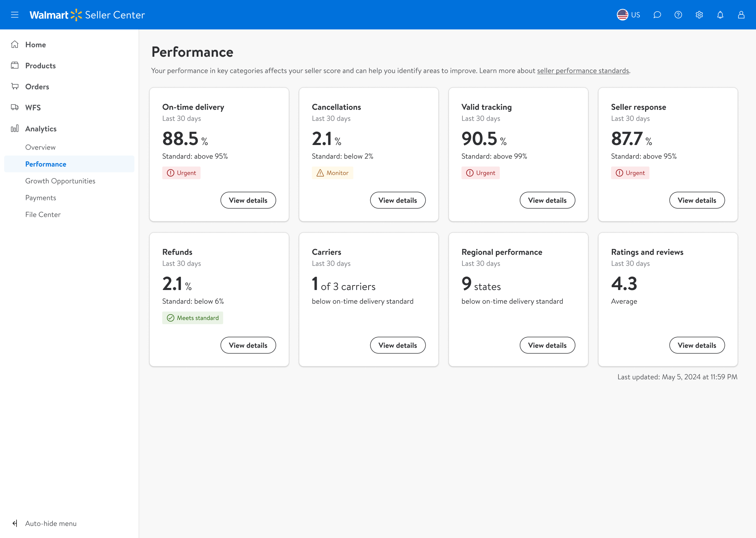This screenshot has width=756, height=538.
Task: Open the Products menu in sidebar
Action: point(40,65)
